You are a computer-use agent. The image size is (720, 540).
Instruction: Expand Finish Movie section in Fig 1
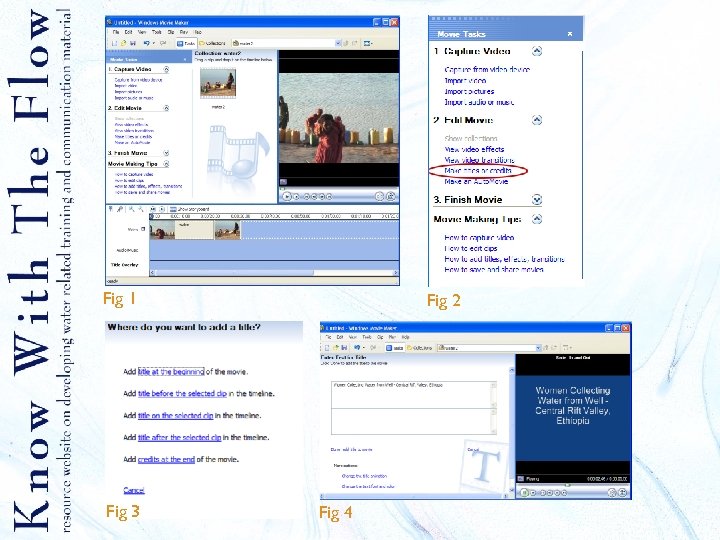pyautogui.click(x=166, y=153)
